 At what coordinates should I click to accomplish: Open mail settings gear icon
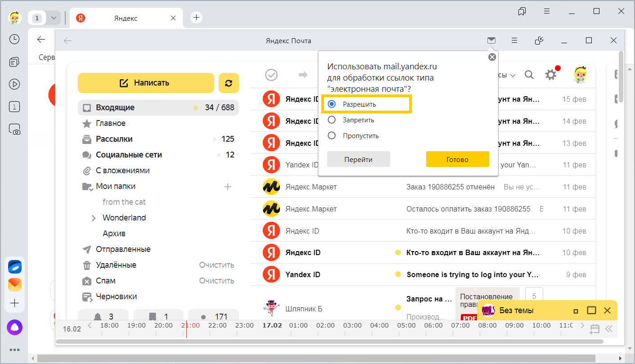coord(551,75)
